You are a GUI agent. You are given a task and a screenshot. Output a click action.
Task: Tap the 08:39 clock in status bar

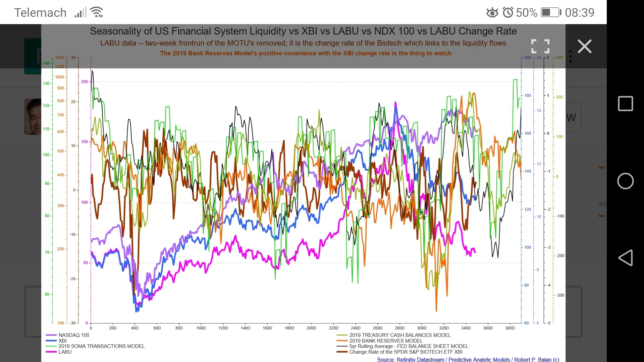pyautogui.click(x=579, y=13)
